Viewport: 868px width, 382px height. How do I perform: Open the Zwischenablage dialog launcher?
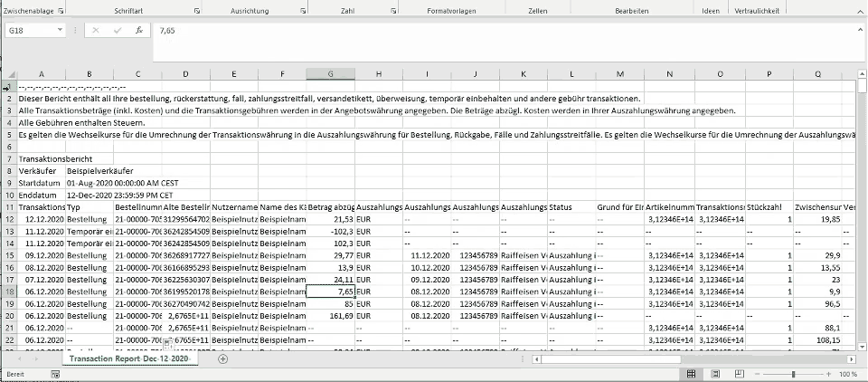tap(61, 10)
